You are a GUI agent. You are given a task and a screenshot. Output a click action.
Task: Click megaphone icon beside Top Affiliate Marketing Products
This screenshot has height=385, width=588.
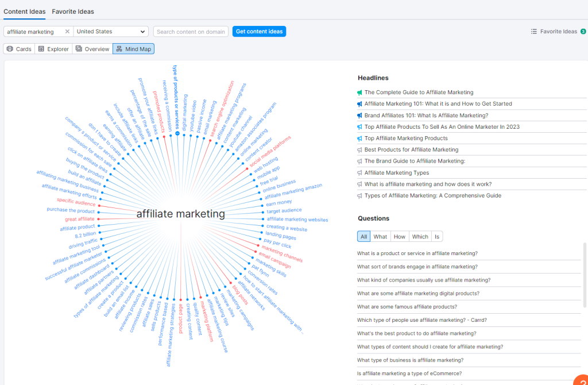(359, 138)
